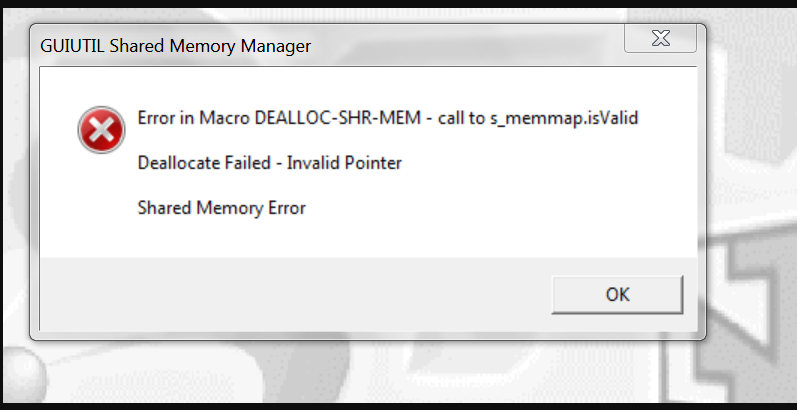797x410 pixels.
Task: Click the 'Shared Memory Error' text
Action: click(222, 208)
